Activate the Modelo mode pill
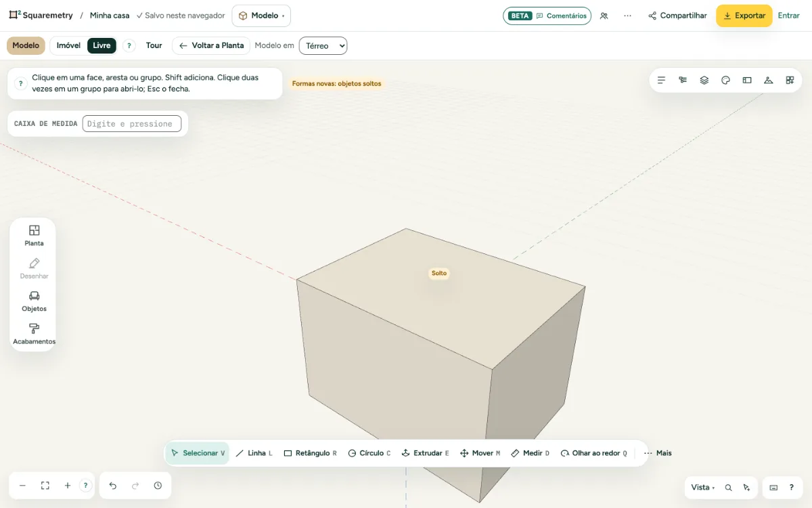Screen dimensions: 812x508 tap(26, 45)
